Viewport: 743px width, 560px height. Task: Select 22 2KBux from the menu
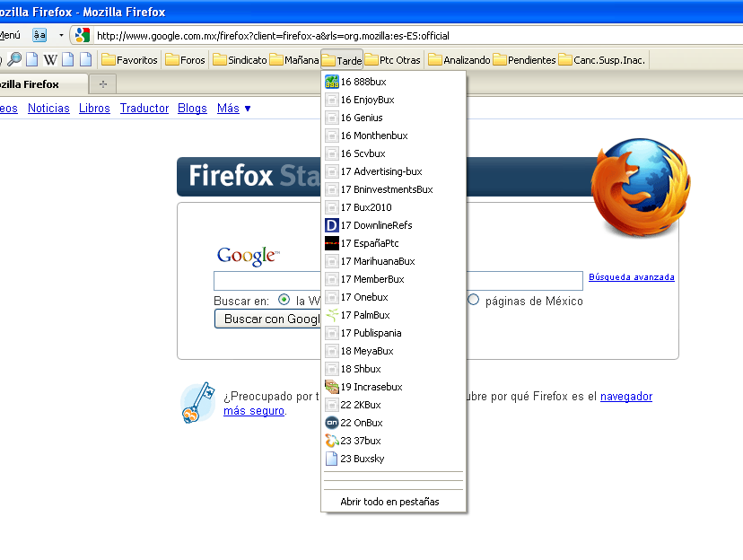393,405
